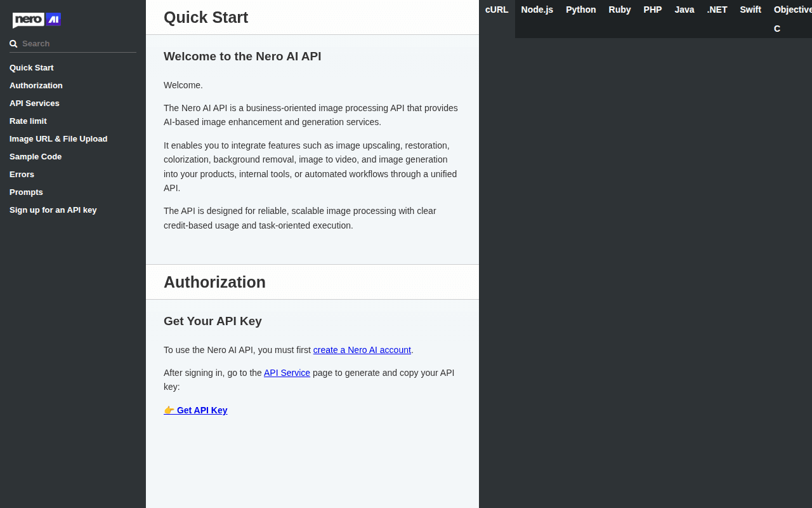Screen dimensions: 812x508
Task: Click the Get API Key link
Action: pos(195,410)
